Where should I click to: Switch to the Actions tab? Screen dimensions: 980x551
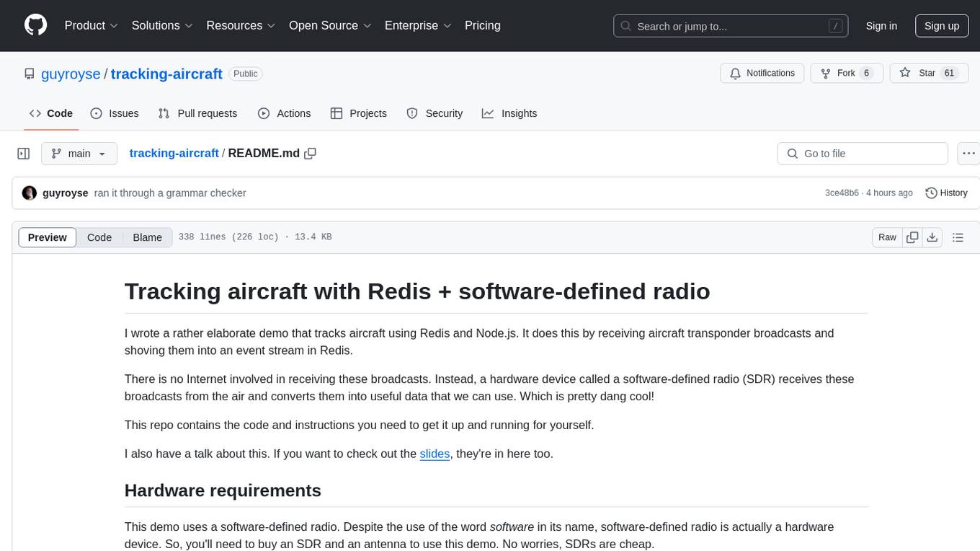pyautogui.click(x=284, y=113)
